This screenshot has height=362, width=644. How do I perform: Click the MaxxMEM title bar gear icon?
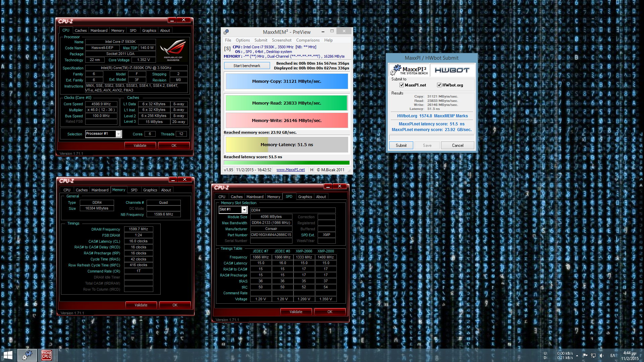tap(226, 32)
